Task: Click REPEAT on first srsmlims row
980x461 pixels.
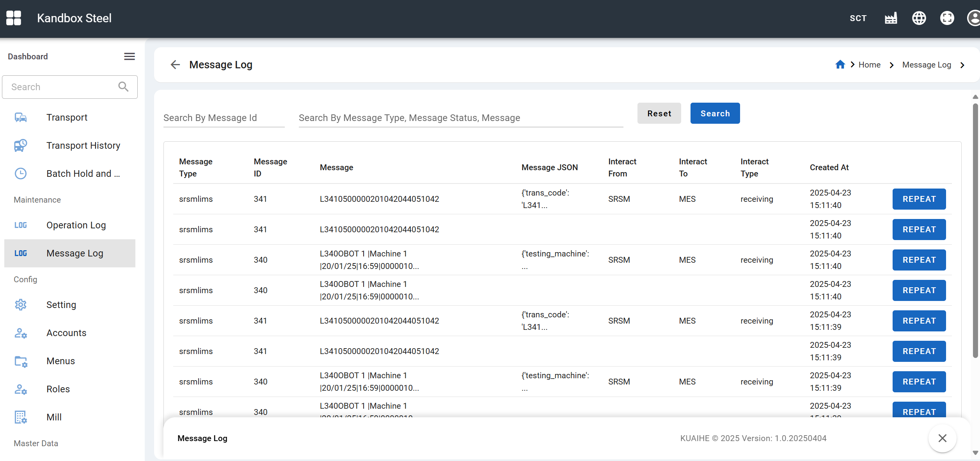Action: tap(919, 199)
